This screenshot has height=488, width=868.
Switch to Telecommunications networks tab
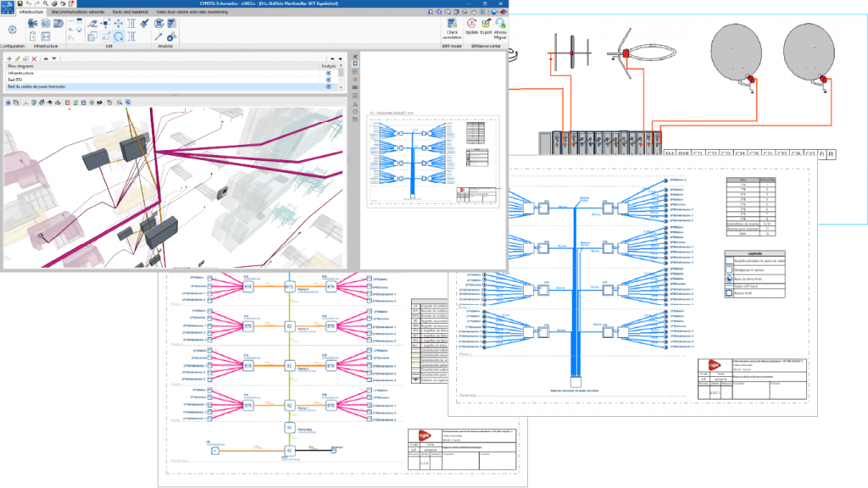point(77,12)
